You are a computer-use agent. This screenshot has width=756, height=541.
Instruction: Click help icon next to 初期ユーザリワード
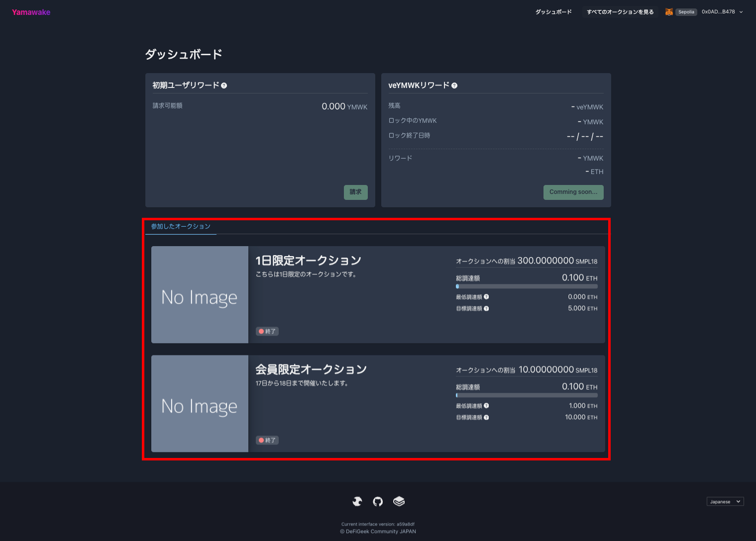coord(224,86)
